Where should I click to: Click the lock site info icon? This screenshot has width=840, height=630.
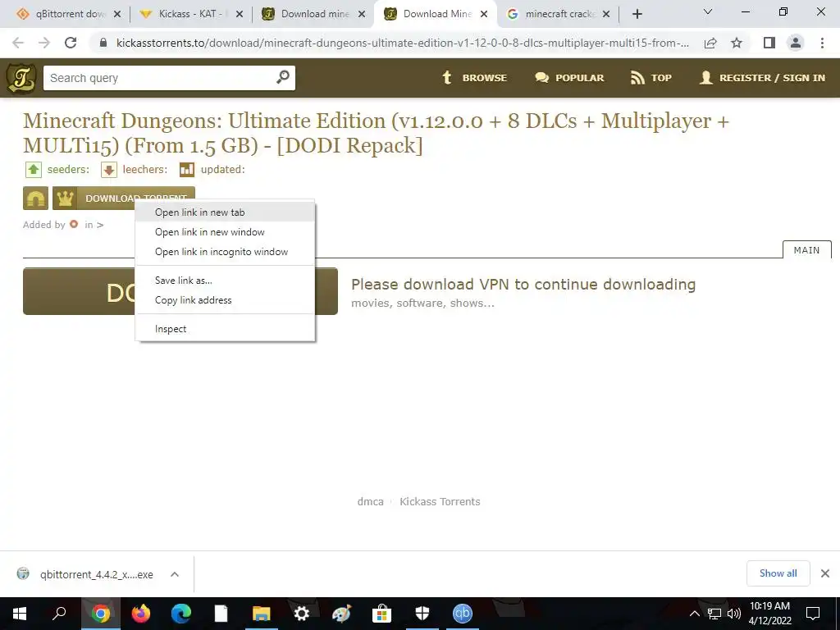click(x=103, y=43)
